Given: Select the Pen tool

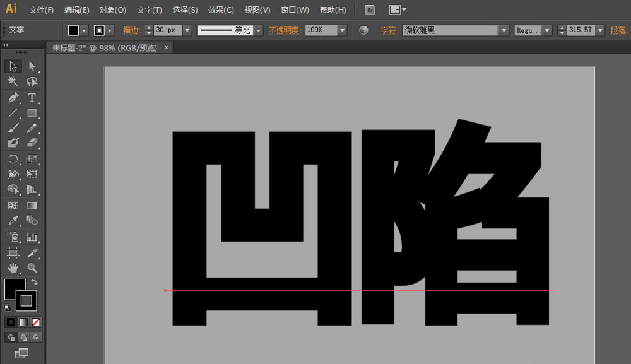Looking at the screenshot, I should pyautogui.click(x=13, y=98).
